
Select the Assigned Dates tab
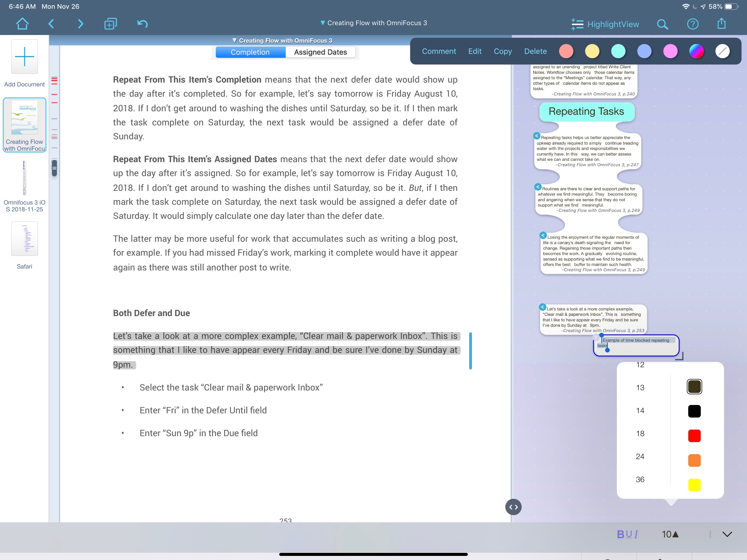pyautogui.click(x=320, y=52)
